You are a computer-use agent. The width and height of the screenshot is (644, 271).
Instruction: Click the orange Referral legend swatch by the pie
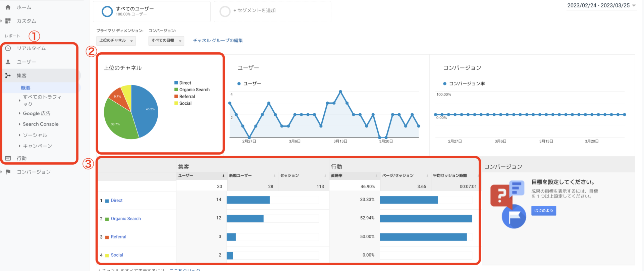click(x=176, y=96)
